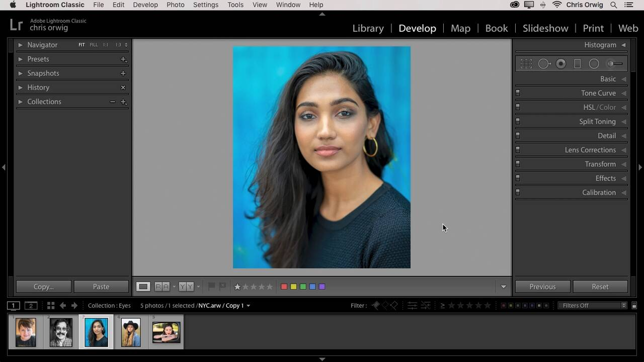The width and height of the screenshot is (644, 362).
Task: Open the Creative Cloud menu bar icon
Action: click(x=515, y=5)
